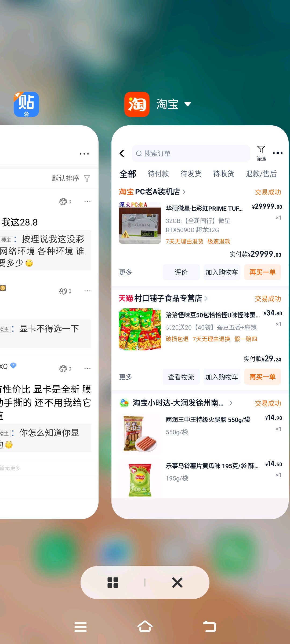Open the PC老A装机店 shop chevron

pyautogui.click(x=184, y=192)
